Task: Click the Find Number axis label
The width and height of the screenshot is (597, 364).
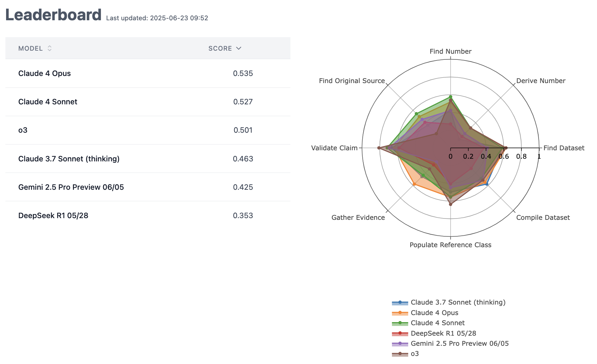Action: coord(450,51)
